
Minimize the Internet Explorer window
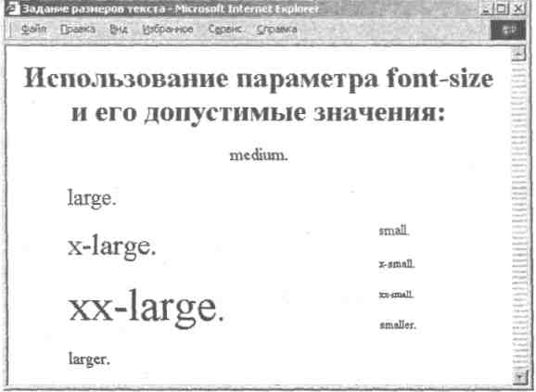pos(486,8)
